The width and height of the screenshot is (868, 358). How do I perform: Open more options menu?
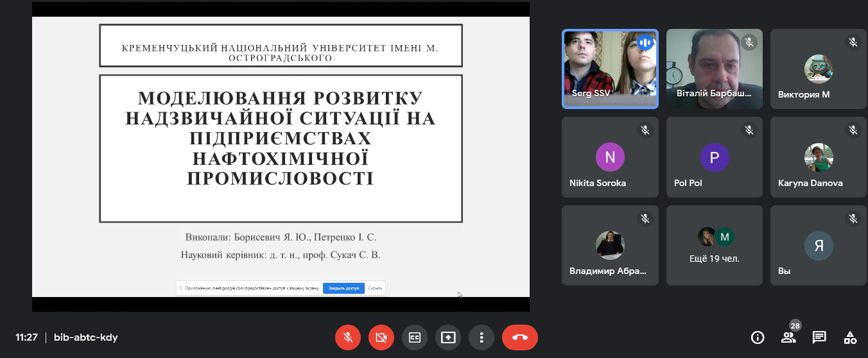(x=482, y=337)
